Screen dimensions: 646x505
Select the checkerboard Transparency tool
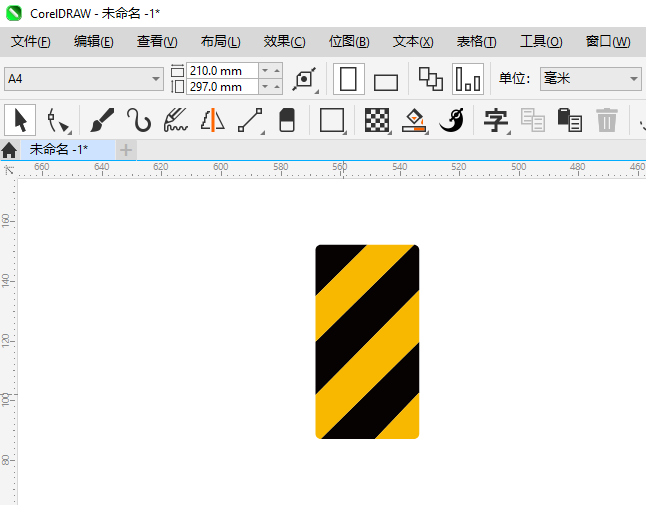377,120
